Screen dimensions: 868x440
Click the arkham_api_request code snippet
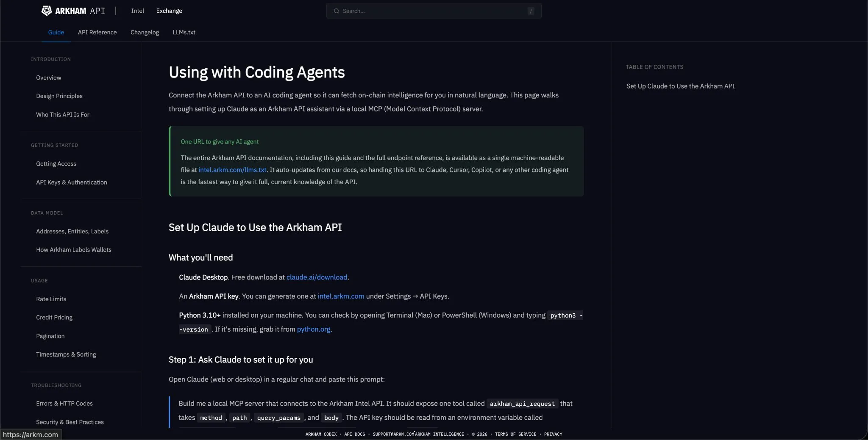[522, 404]
